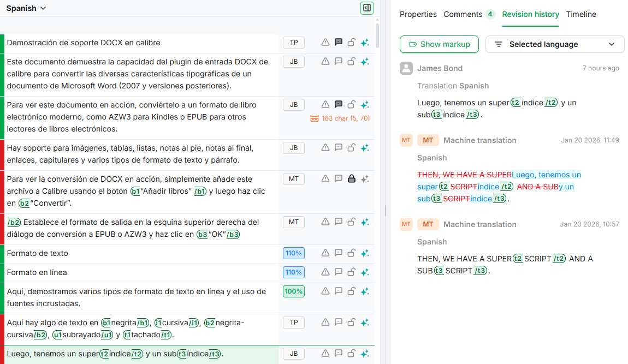The height and width of the screenshot is (364, 628).
Task: Open comments bubble on the DOCX demo segment
Action: pos(338,42)
